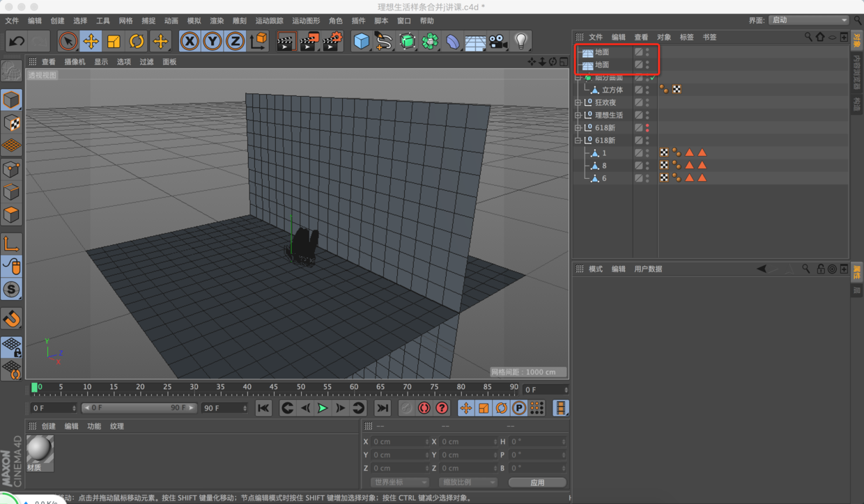Toggle the green check on 细分曲面
The width and height of the screenshot is (864, 504).
(653, 77)
